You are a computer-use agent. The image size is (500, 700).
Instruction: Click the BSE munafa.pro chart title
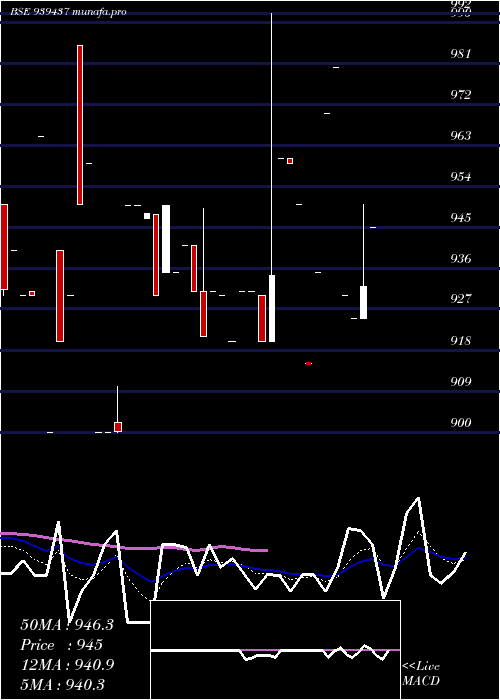pos(68,12)
